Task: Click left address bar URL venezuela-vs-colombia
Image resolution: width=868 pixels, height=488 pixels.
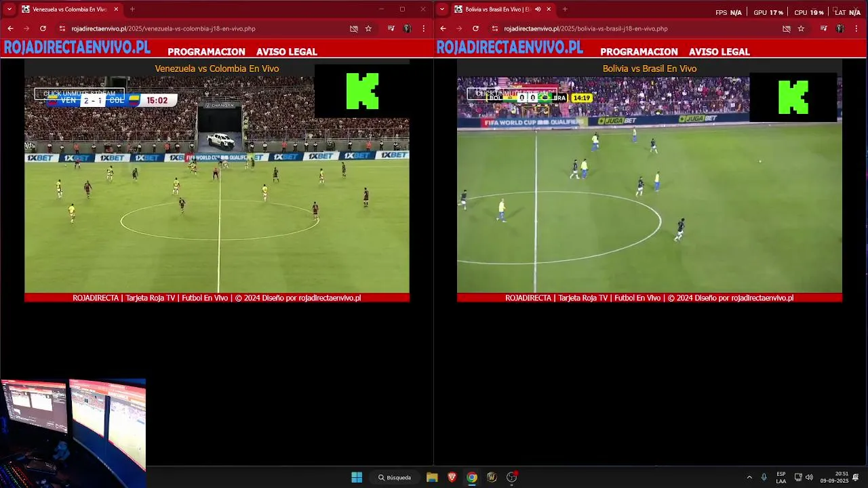Action: coord(163,28)
